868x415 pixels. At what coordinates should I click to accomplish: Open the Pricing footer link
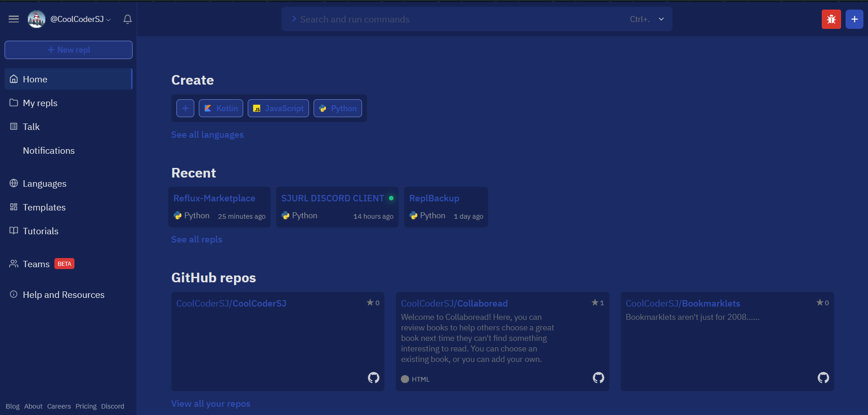[86, 406]
